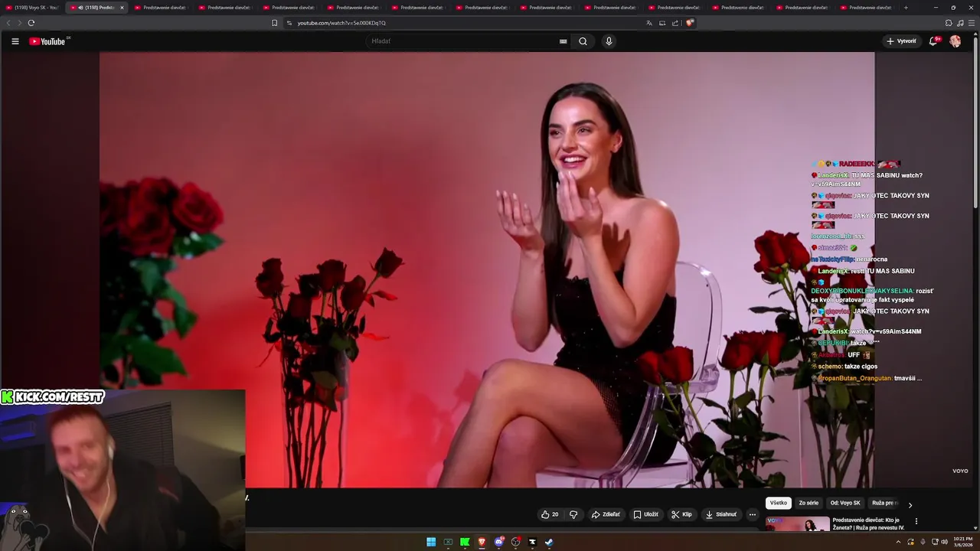The width and height of the screenshot is (980, 551).
Task: Open the Žaneta suggested video thumbnail
Action: [798, 524]
